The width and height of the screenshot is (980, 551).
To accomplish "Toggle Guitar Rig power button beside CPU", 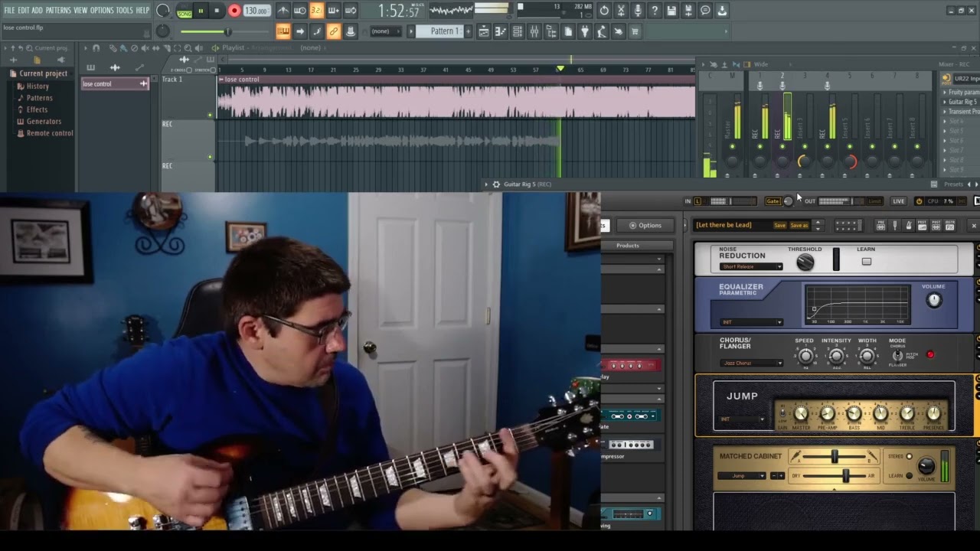I will (919, 201).
